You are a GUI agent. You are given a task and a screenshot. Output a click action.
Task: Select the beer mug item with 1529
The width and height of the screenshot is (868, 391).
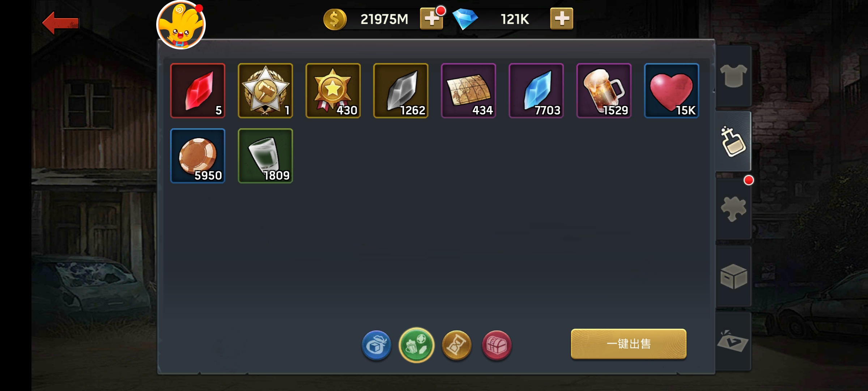[604, 91]
